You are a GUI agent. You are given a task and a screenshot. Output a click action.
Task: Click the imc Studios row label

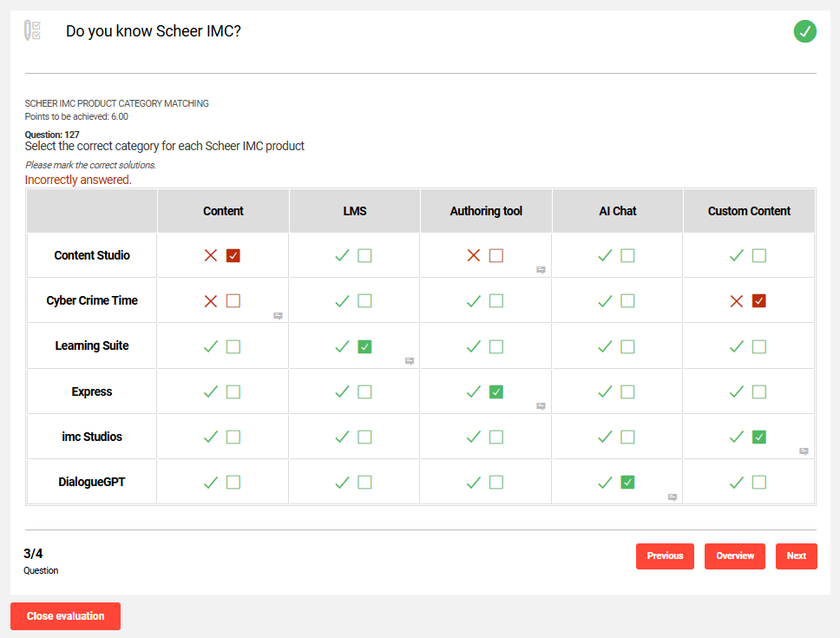point(92,437)
